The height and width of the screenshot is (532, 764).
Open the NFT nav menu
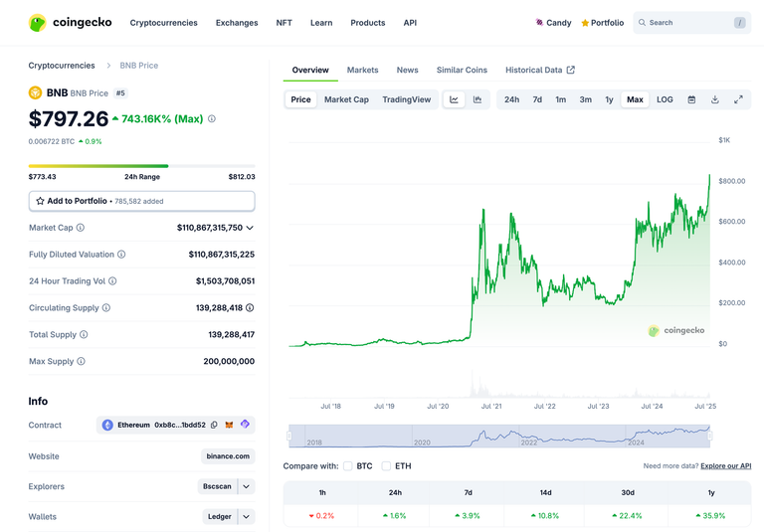pyautogui.click(x=285, y=23)
